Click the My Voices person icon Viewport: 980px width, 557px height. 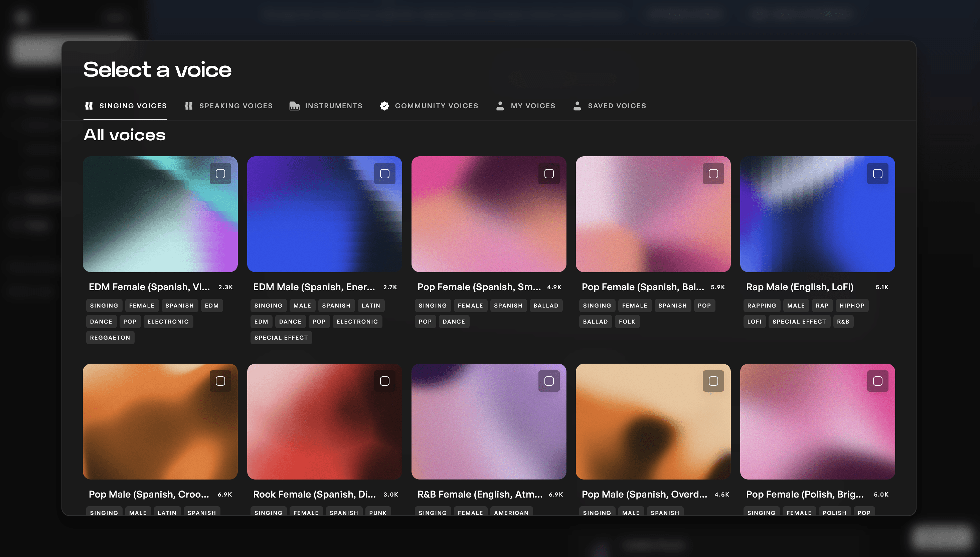(500, 106)
